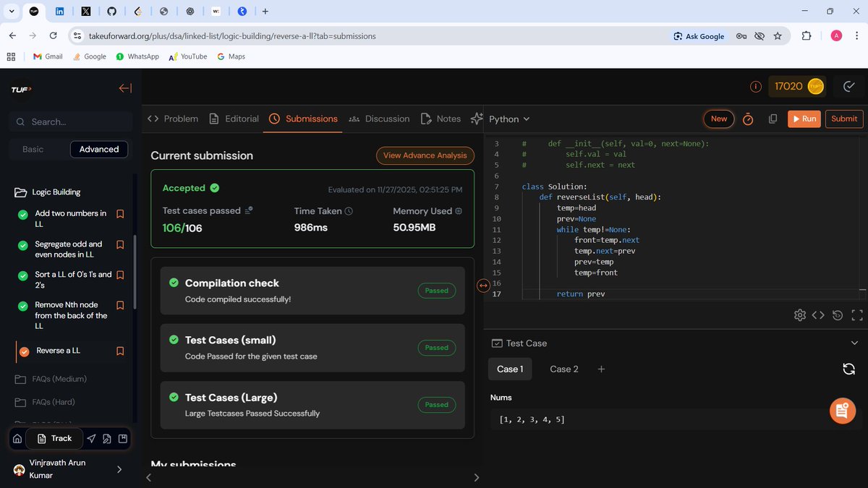Open the floating chat support icon
The height and width of the screenshot is (488, 868).
[x=842, y=411]
